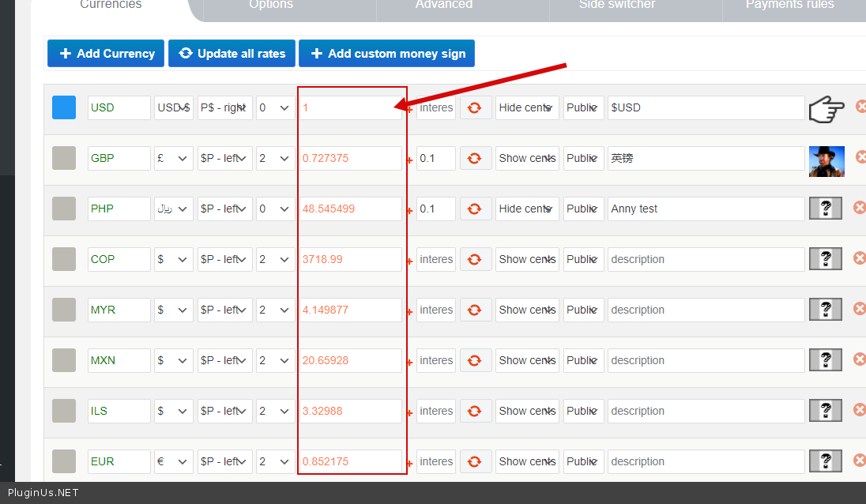Viewport: 866px width, 504px height.
Task: Toggle the GBP default currency box
Action: (64, 158)
